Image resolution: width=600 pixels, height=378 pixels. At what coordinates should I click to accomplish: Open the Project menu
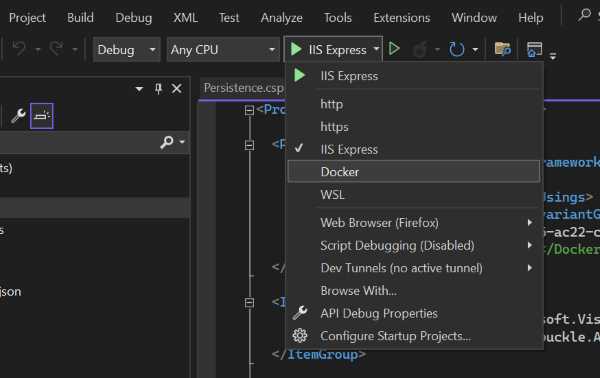coord(27,18)
